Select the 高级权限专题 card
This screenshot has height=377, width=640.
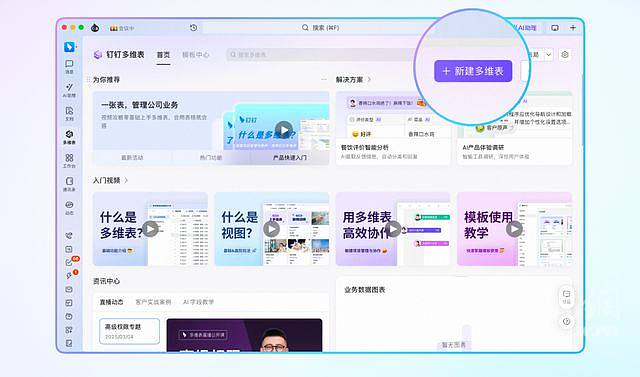(129, 331)
